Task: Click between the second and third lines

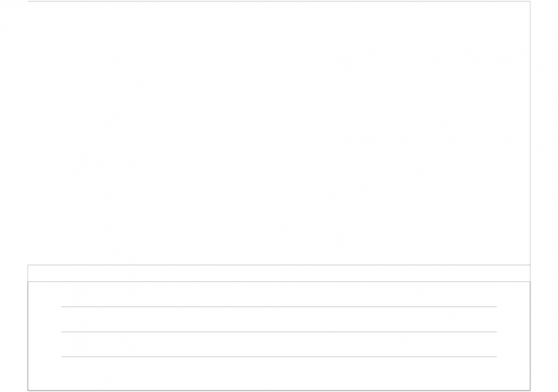Action: (279, 344)
